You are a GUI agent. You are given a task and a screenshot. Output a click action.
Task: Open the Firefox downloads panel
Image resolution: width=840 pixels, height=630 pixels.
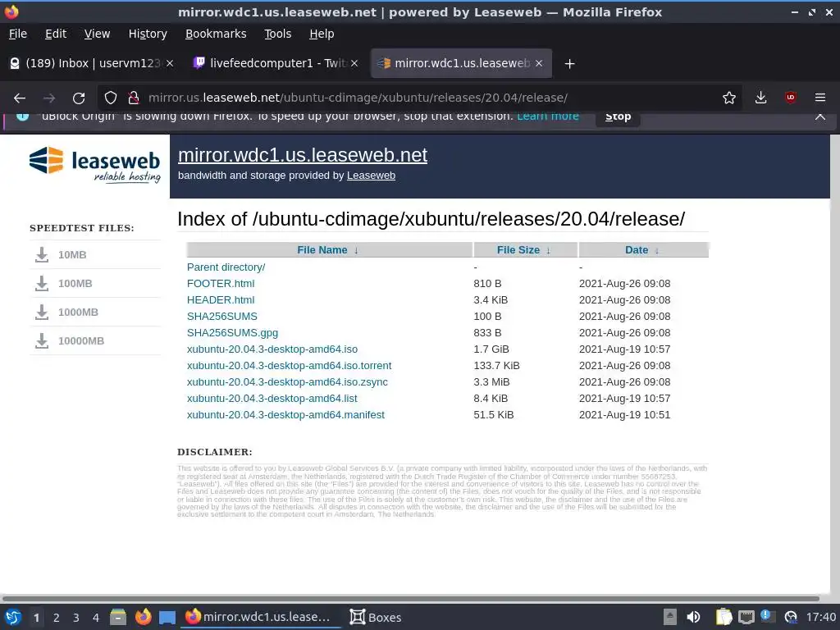point(760,98)
